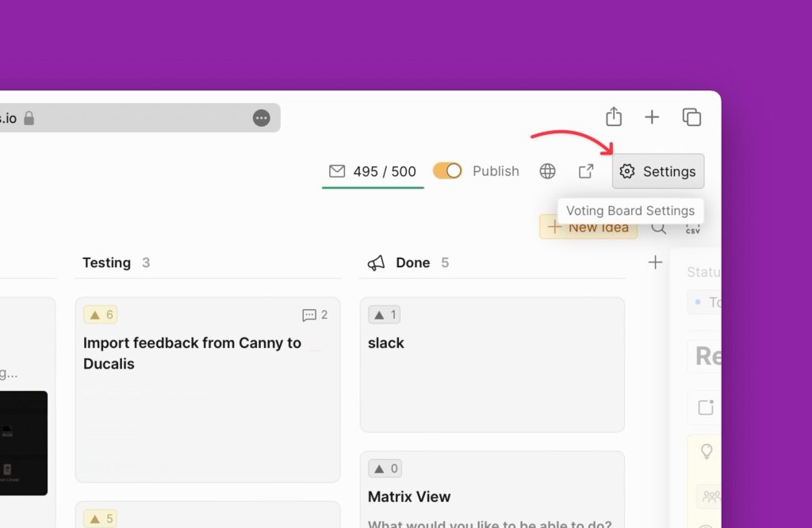Click the browser share icon
Screen dimensions: 812x528
[x=614, y=117]
